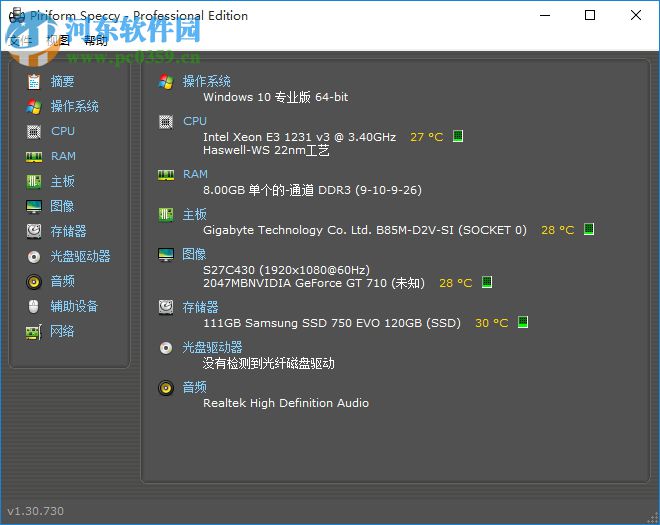This screenshot has height=525, width=660.
Task: Click 操作系统 heading link in summary
Action: [206, 81]
